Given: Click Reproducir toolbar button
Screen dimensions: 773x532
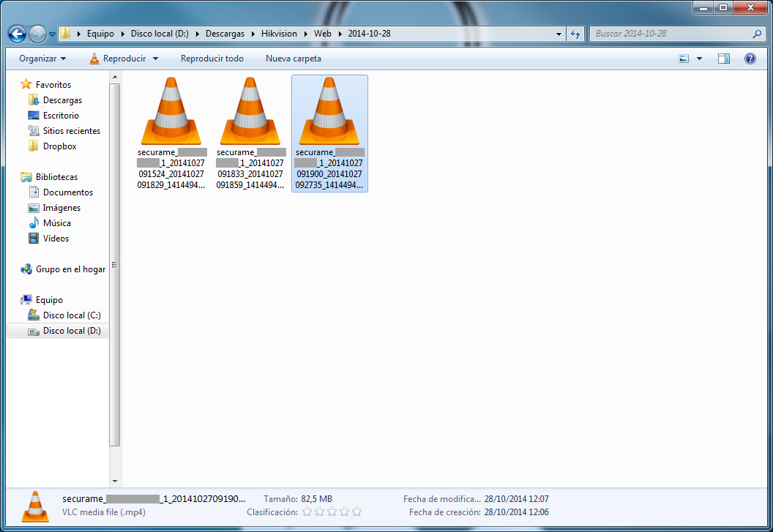Looking at the screenshot, I should tap(118, 59).
